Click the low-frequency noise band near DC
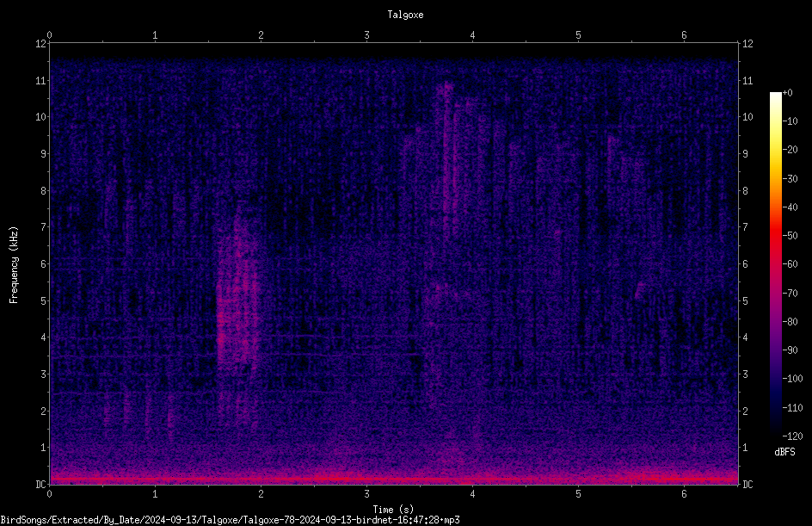Viewport: 812px width, 526px height. (x=394, y=478)
